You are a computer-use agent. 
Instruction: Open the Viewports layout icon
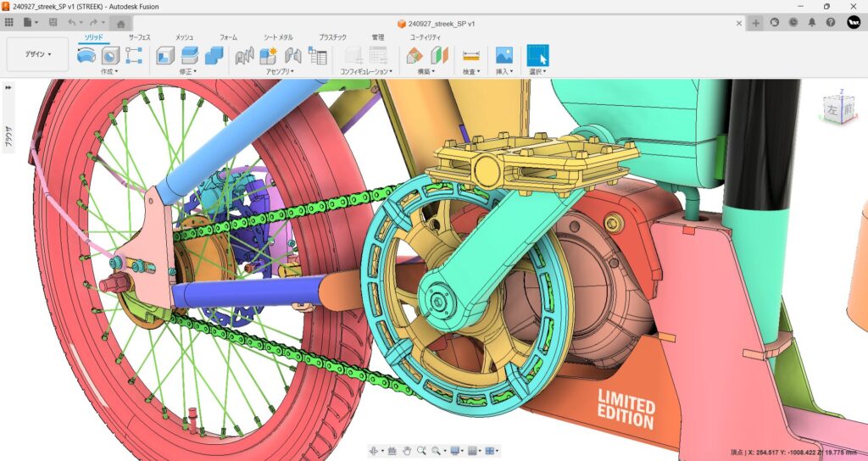(x=489, y=451)
